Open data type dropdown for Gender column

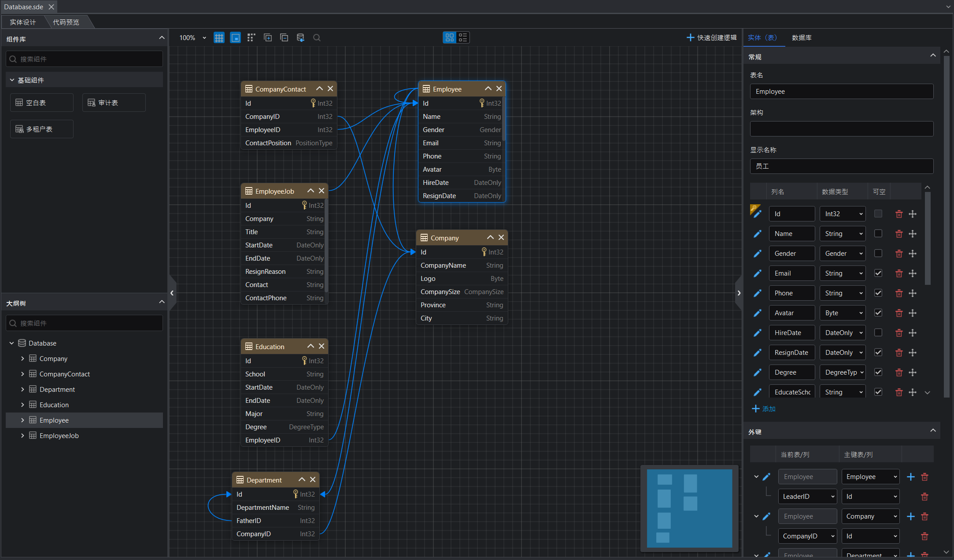843,254
